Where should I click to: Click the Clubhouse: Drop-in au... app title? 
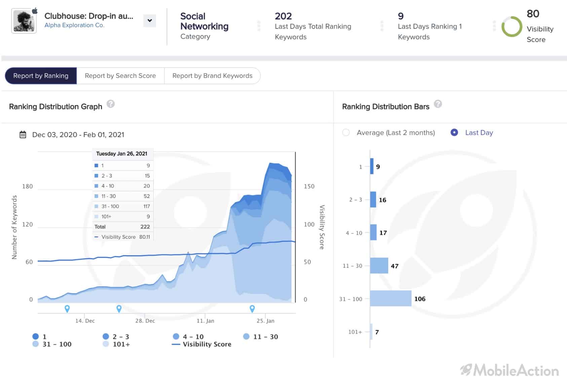[x=89, y=16]
